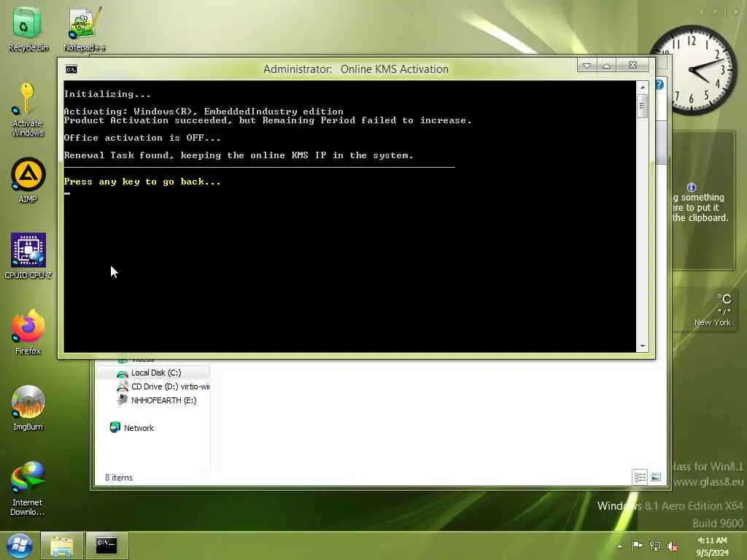The image size is (747, 560).
Task: Click the Explorer help question mark icon
Action: pos(659,85)
